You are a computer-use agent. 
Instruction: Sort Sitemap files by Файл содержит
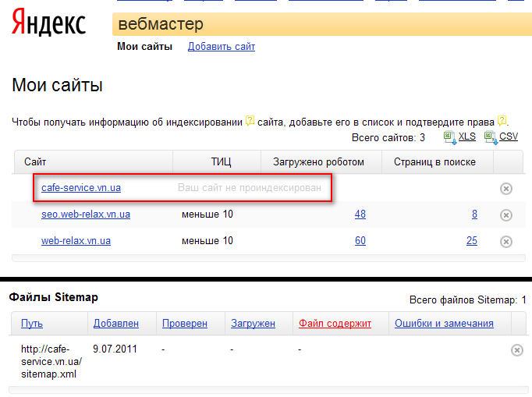click(x=335, y=324)
